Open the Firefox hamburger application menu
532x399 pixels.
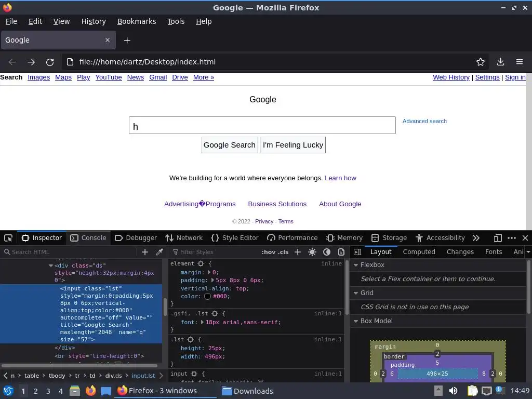[x=520, y=62]
